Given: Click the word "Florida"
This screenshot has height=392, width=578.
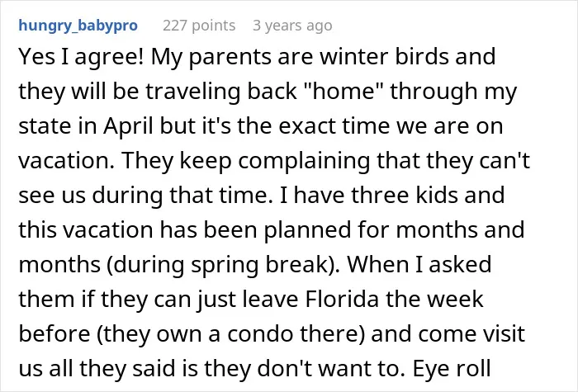Looking at the screenshot, I should pos(342,299).
